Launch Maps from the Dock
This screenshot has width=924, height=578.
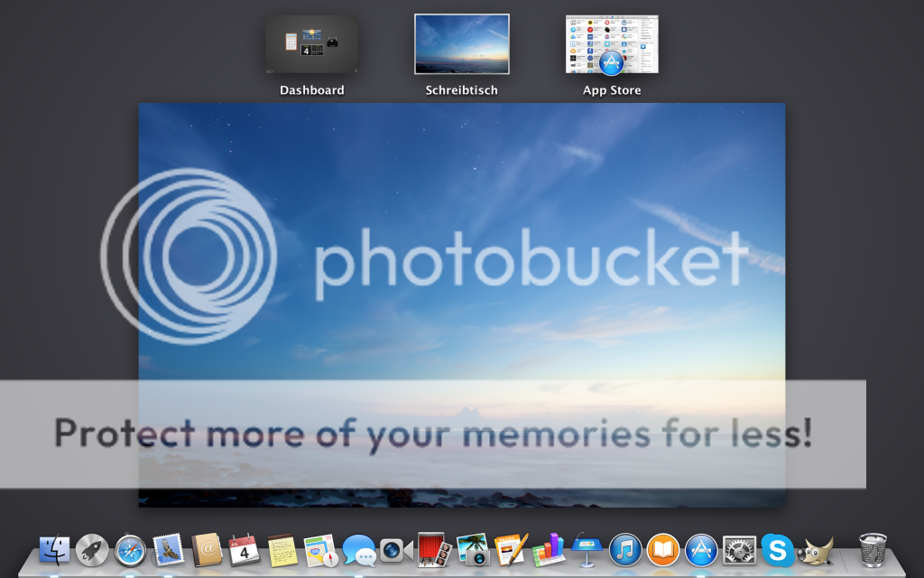(x=320, y=551)
